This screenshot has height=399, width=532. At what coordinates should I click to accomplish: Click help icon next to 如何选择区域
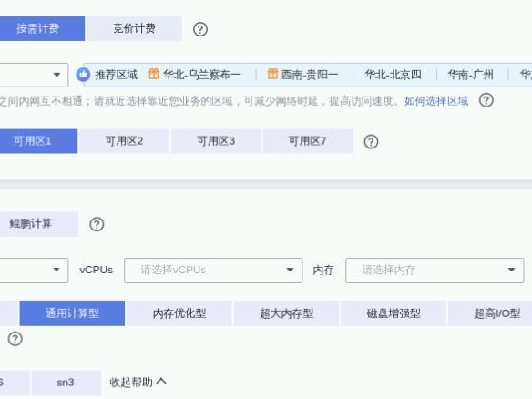coord(486,100)
